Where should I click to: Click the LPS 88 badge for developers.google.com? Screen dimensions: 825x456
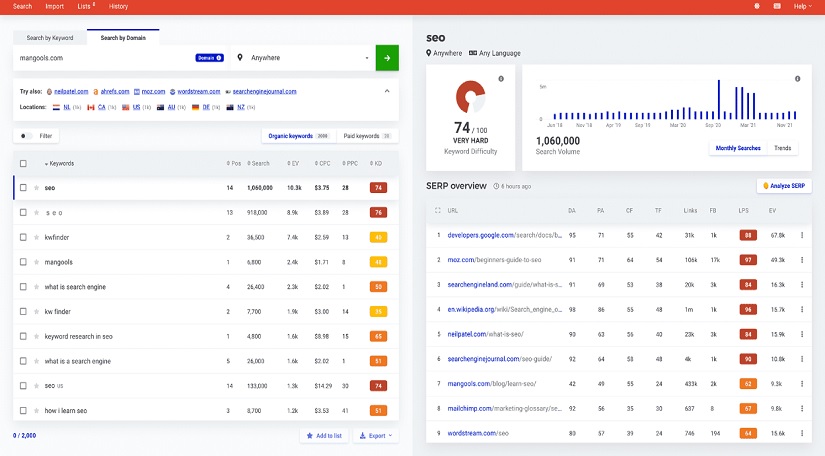point(748,235)
